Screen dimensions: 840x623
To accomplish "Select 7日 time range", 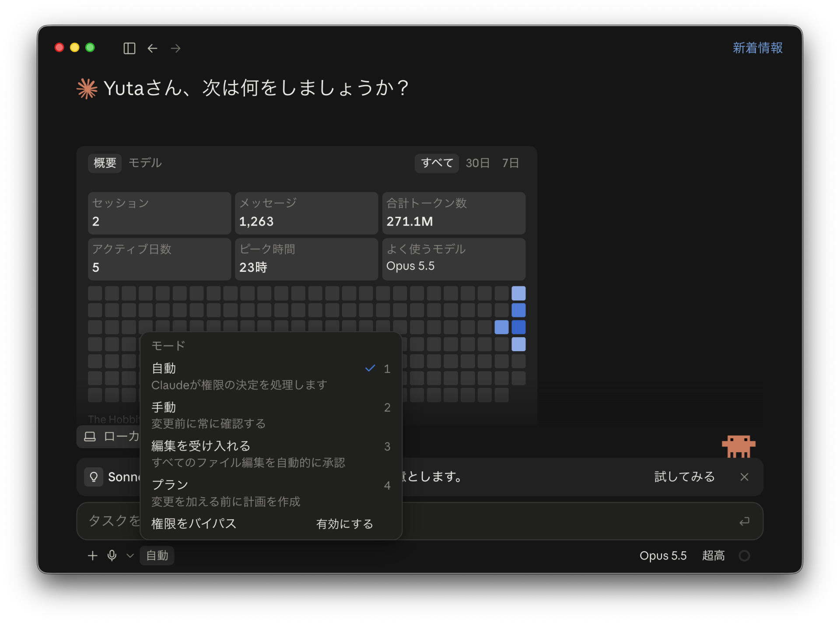I will (510, 163).
